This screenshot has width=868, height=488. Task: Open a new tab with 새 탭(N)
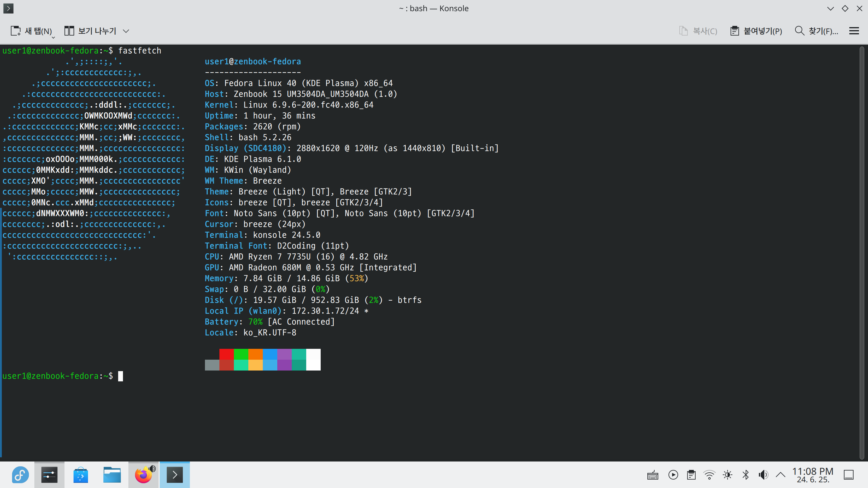point(32,31)
